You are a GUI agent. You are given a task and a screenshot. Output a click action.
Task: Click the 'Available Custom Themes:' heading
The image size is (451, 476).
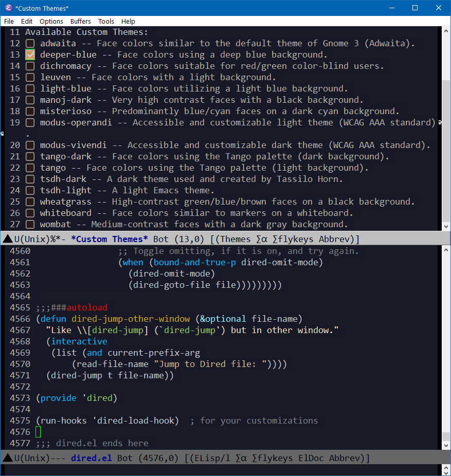(x=86, y=32)
